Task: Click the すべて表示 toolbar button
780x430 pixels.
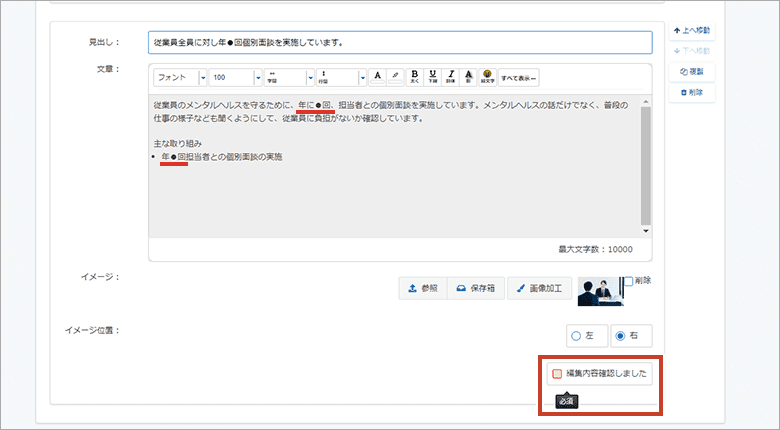Action: tap(519, 77)
